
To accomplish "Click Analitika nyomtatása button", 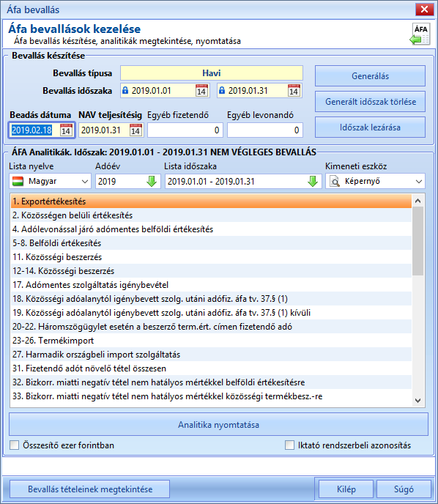I will [218, 425].
